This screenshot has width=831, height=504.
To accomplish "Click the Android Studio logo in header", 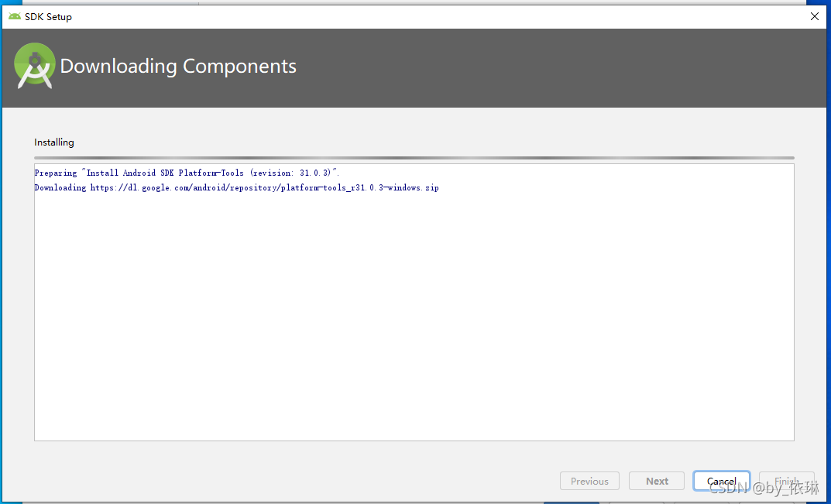I will tap(34, 66).
